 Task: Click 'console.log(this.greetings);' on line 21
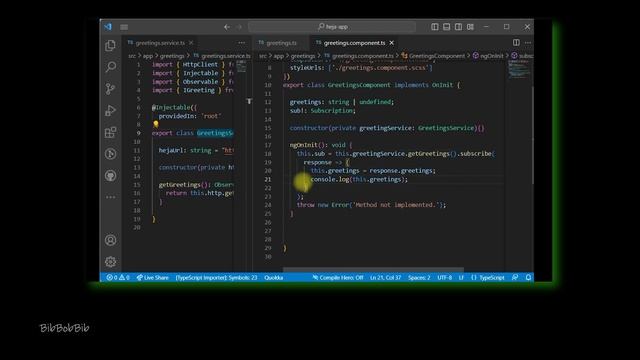pyautogui.click(x=359, y=179)
